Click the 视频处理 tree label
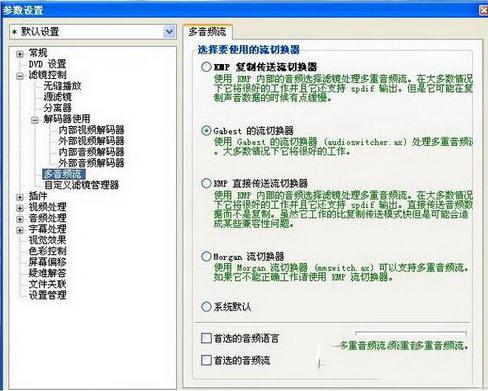488x391 pixels. 47,207
